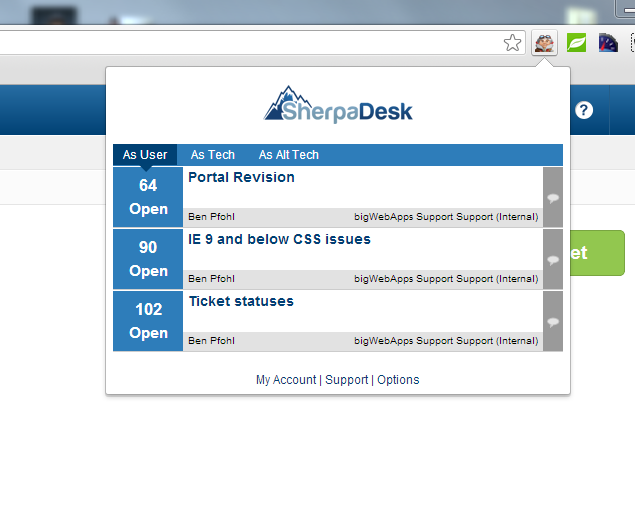Viewport: 635px width, 505px height.
Task: Click the 64 Open ticket number box
Action: [x=148, y=197]
